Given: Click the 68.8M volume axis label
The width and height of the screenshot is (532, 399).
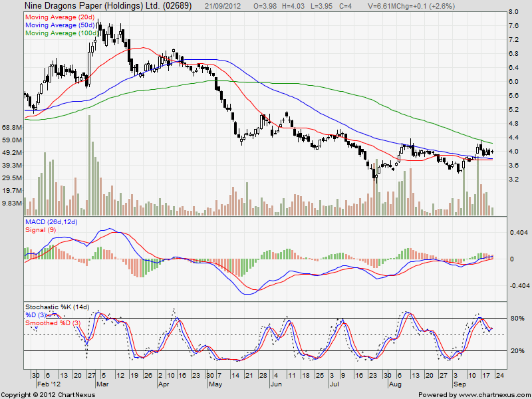Looking at the screenshot, I should (x=11, y=128).
